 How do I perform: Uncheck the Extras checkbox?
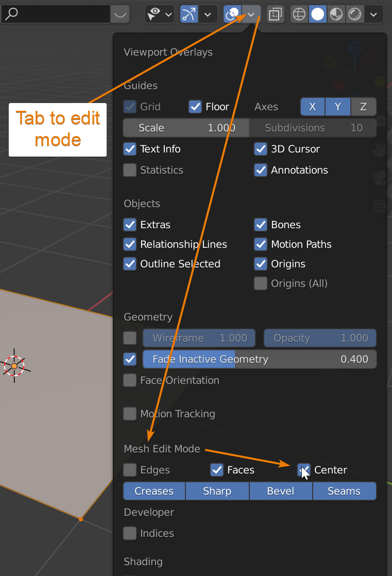point(130,225)
